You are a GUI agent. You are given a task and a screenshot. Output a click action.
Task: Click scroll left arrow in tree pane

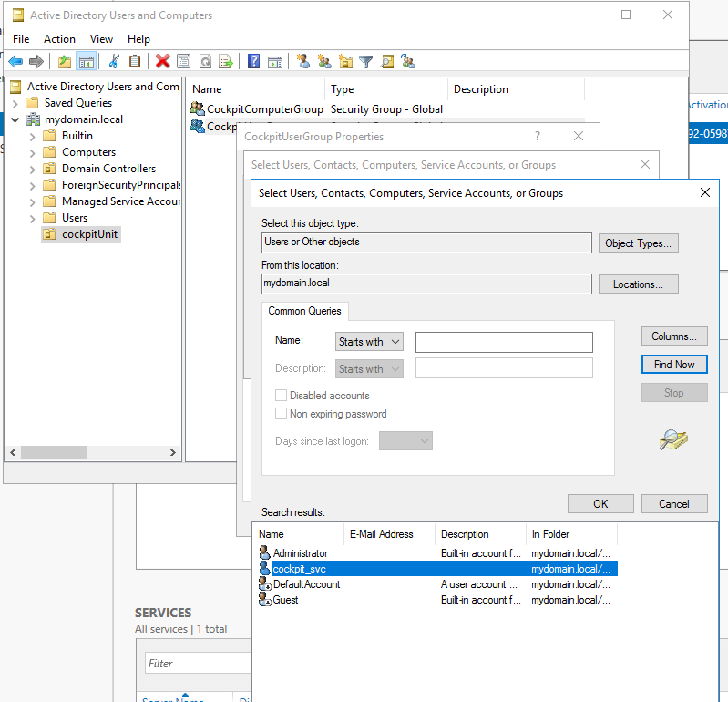tap(13, 452)
